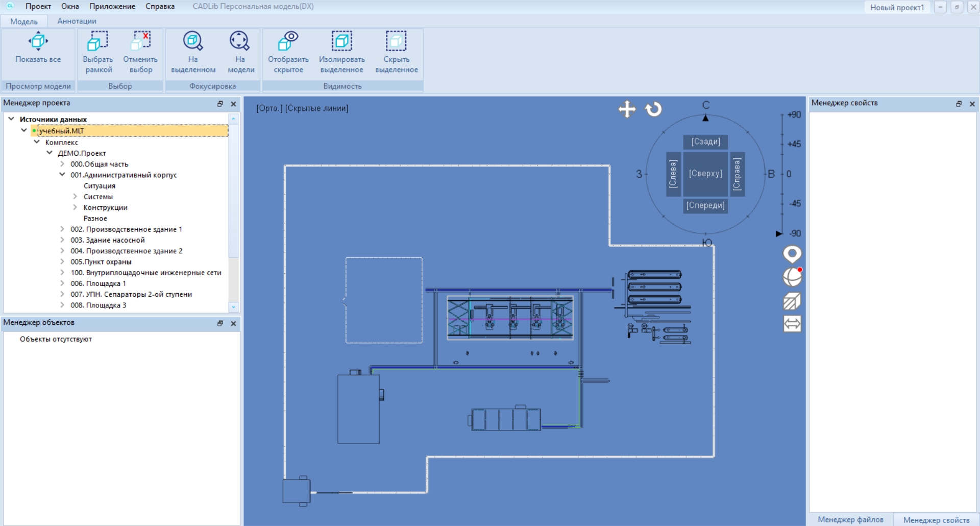Collapse the 001.Административный корпус node
Image resolution: width=980 pixels, height=526 pixels.
tap(62, 175)
